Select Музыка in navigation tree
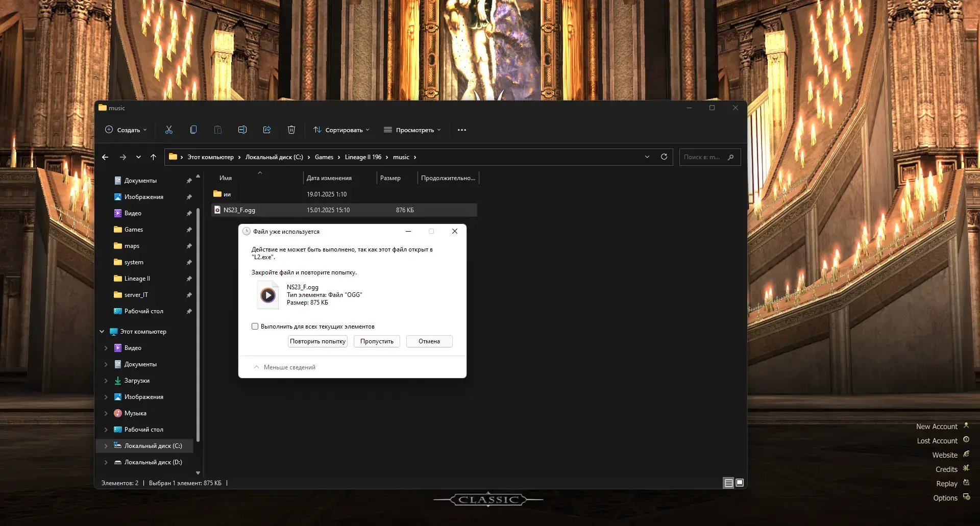 click(135, 413)
